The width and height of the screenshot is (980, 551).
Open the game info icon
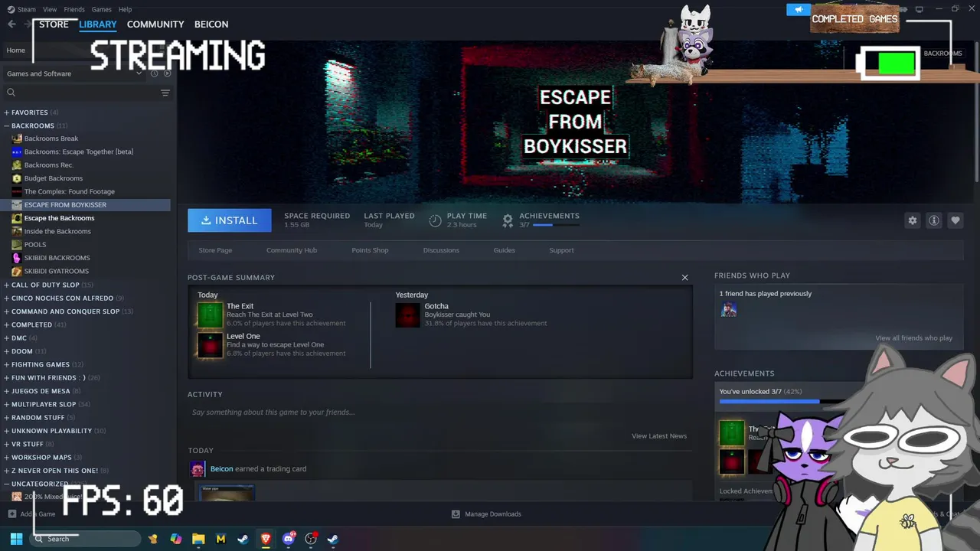pos(934,220)
